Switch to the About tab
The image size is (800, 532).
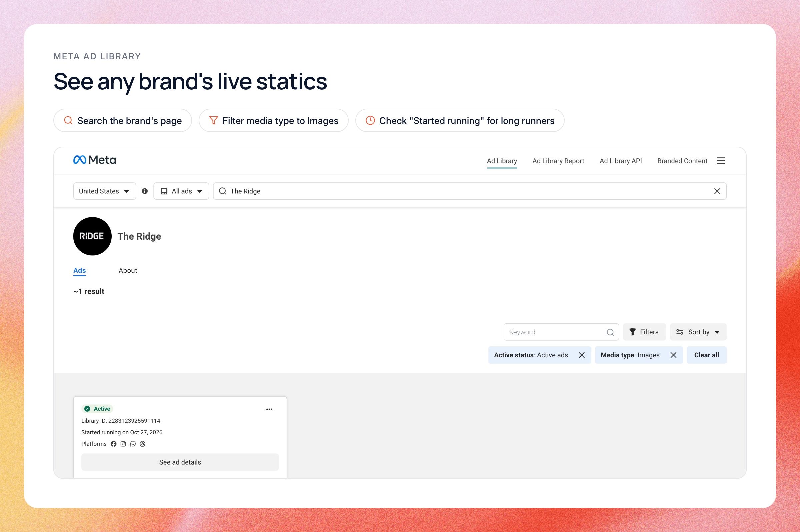click(128, 270)
